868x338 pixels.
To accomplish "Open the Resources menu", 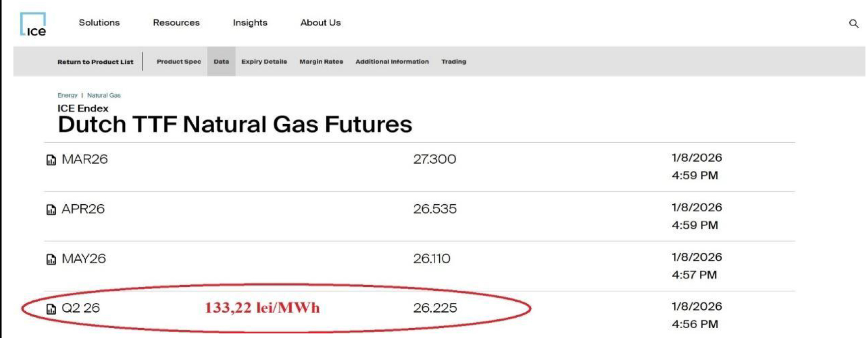I will (176, 23).
